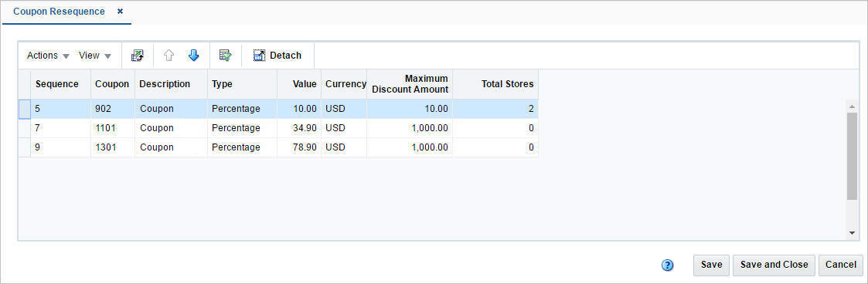
Task: Click the Description column header
Action: coord(171,84)
